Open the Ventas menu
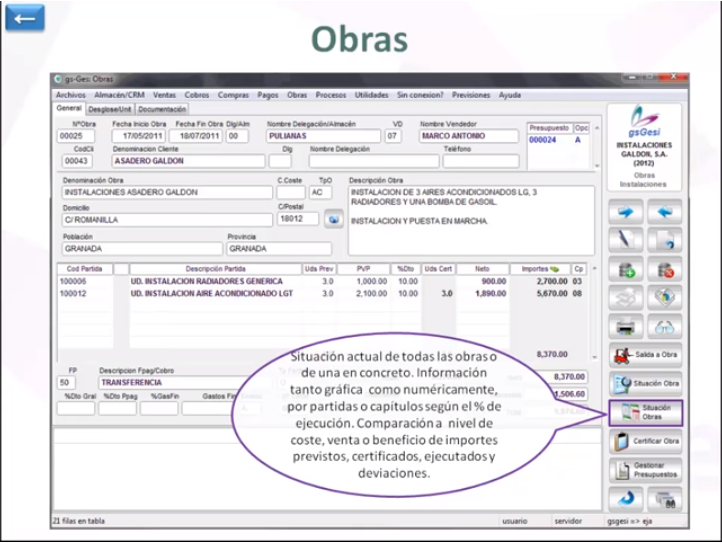The width and height of the screenshot is (722, 544). 164,95
